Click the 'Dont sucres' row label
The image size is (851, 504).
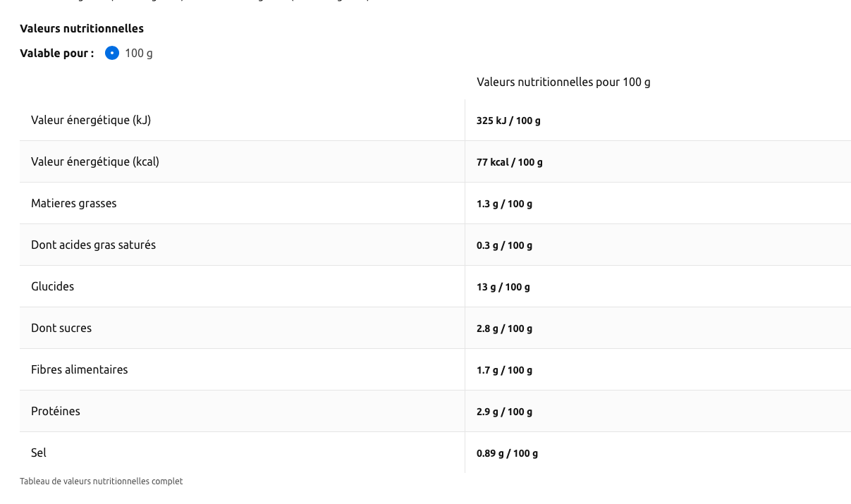pos(61,328)
